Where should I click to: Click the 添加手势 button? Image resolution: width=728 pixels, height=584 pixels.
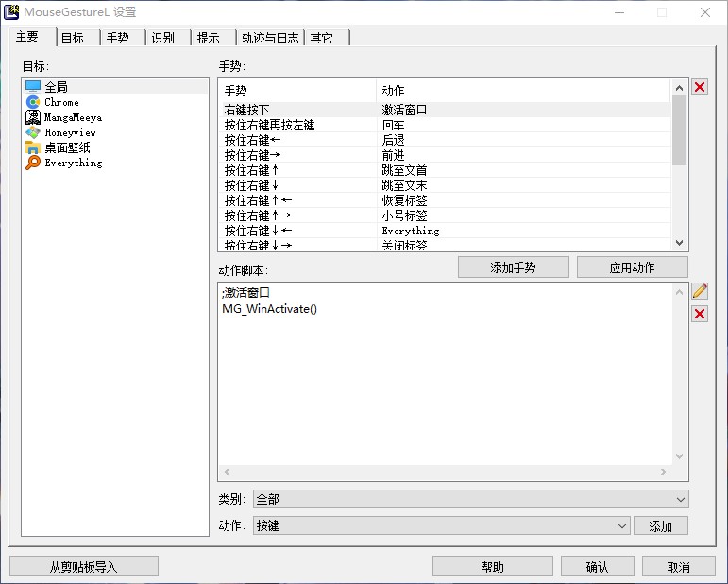point(513,267)
